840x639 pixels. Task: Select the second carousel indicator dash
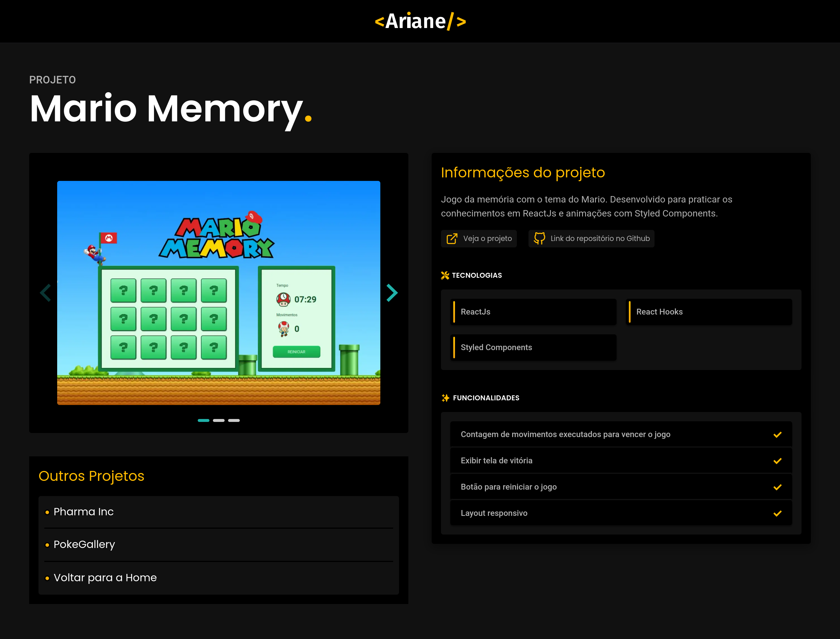219,420
